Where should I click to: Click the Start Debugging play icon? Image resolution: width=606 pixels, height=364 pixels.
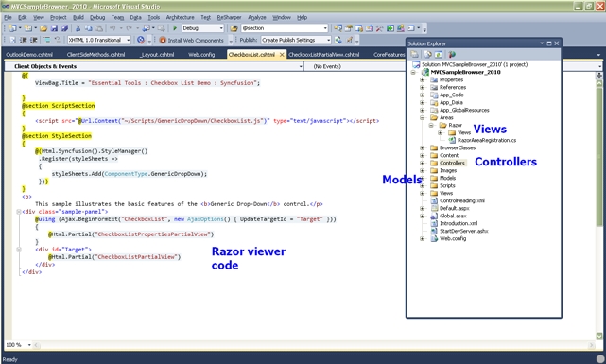coord(175,28)
